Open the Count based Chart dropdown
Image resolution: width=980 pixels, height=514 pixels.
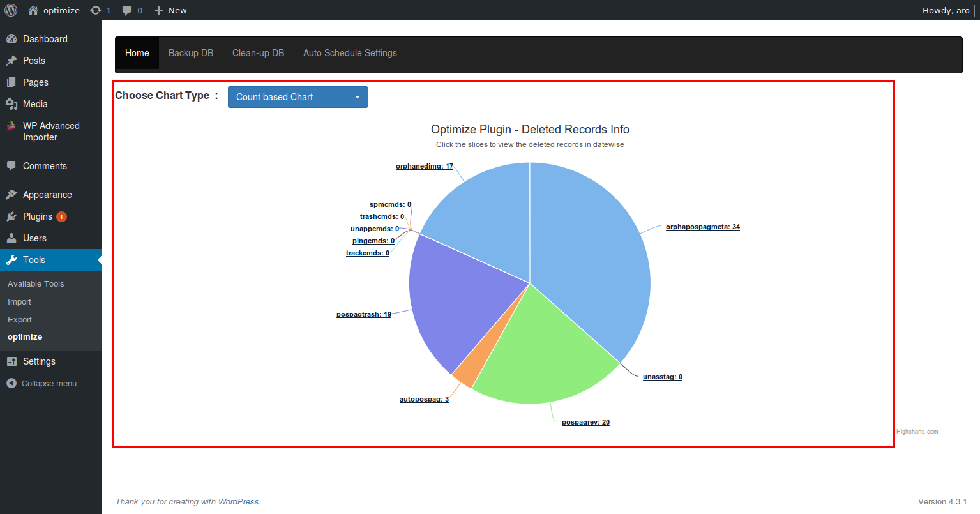point(298,97)
